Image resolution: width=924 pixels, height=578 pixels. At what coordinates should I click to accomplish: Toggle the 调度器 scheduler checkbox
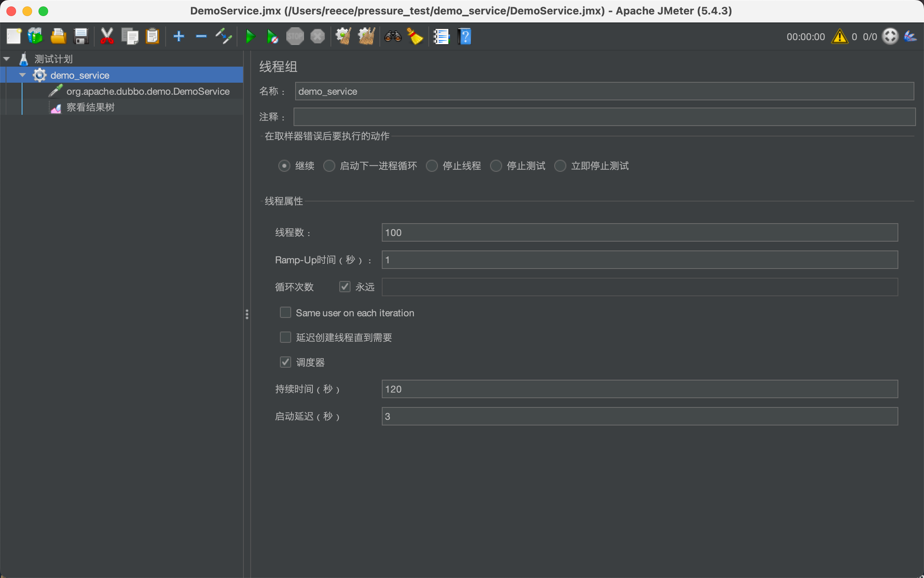286,362
